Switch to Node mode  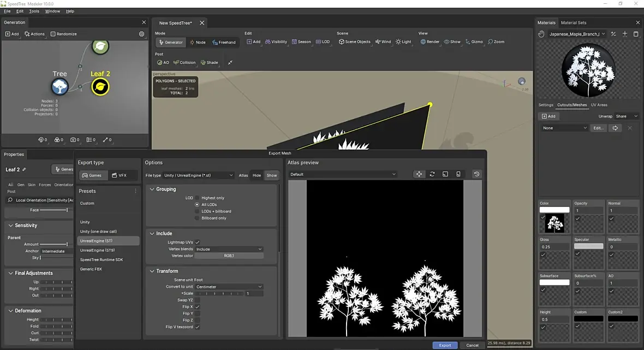(198, 42)
